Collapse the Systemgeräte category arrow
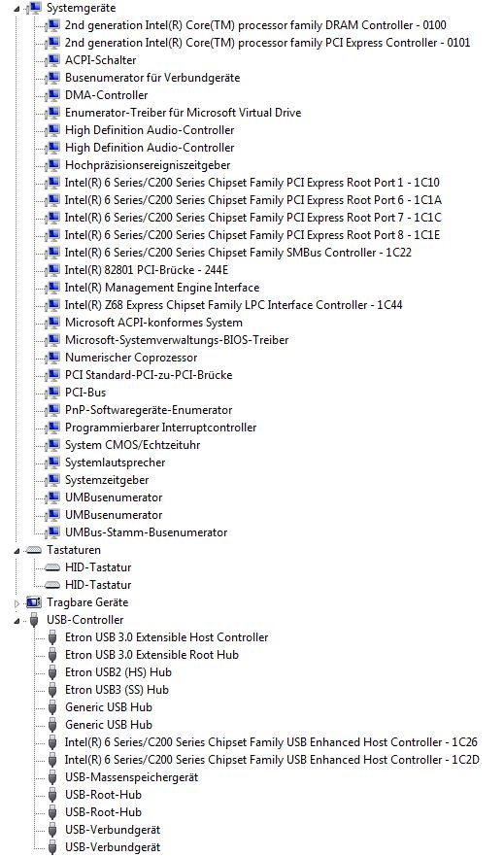The image size is (504, 857). point(17,9)
